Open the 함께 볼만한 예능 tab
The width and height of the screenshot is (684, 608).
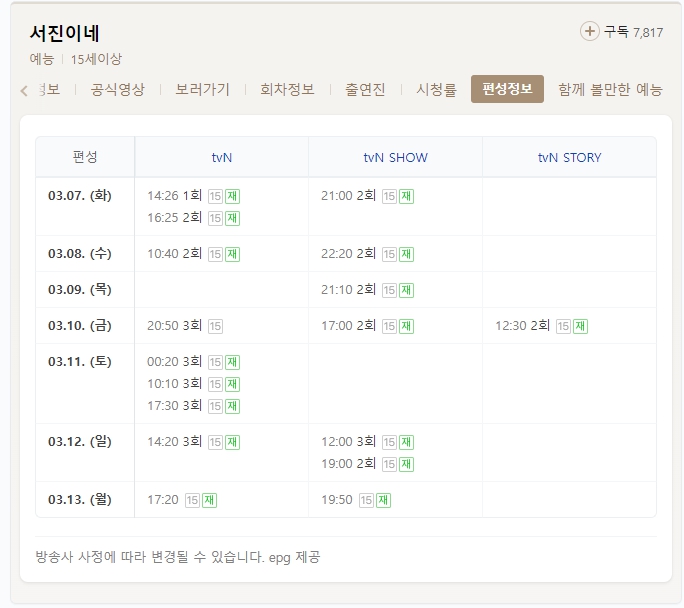(611, 89)
